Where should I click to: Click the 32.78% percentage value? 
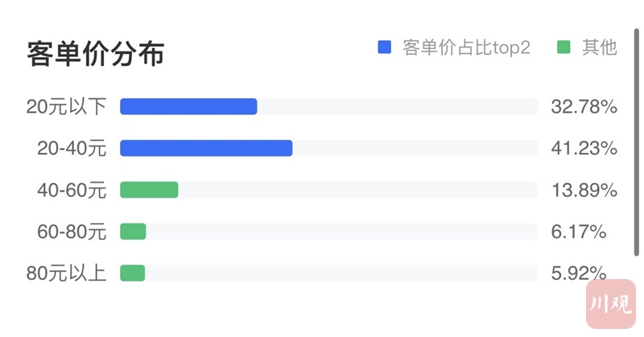tap(584, 106)
